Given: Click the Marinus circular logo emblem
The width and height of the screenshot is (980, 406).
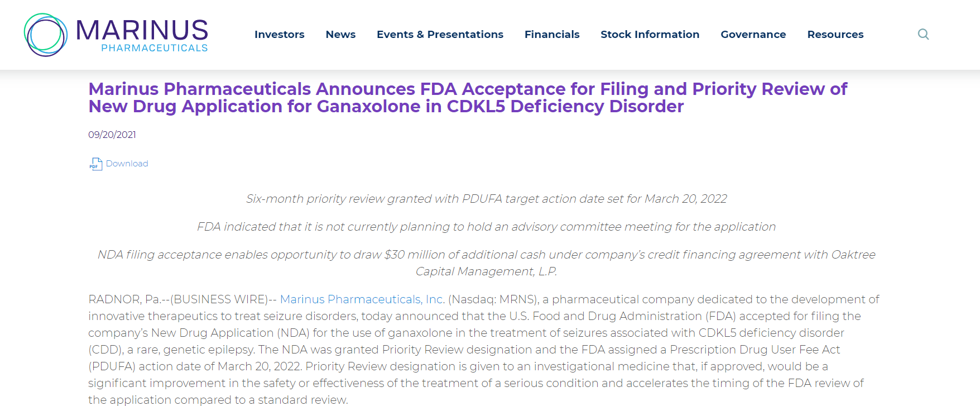Looking at the screenshot, I should tap(46, 35).
